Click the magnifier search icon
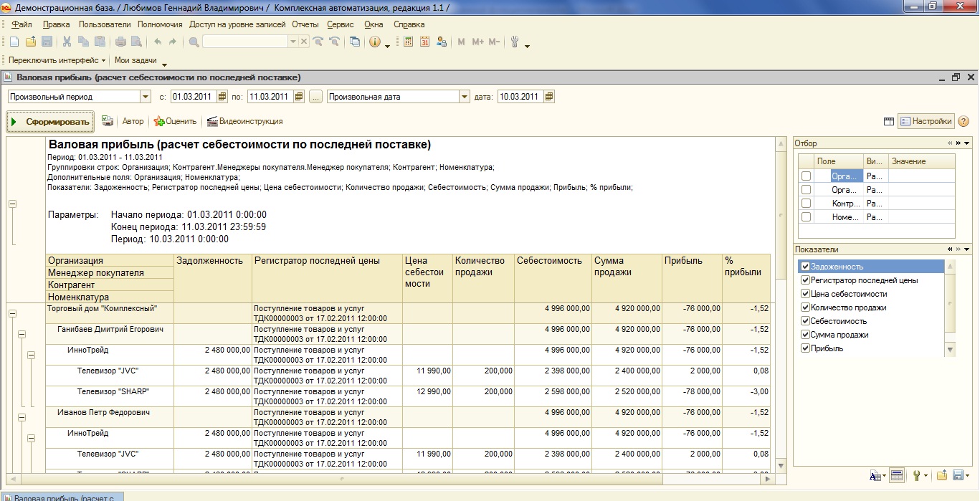 (x=194, y=42)
